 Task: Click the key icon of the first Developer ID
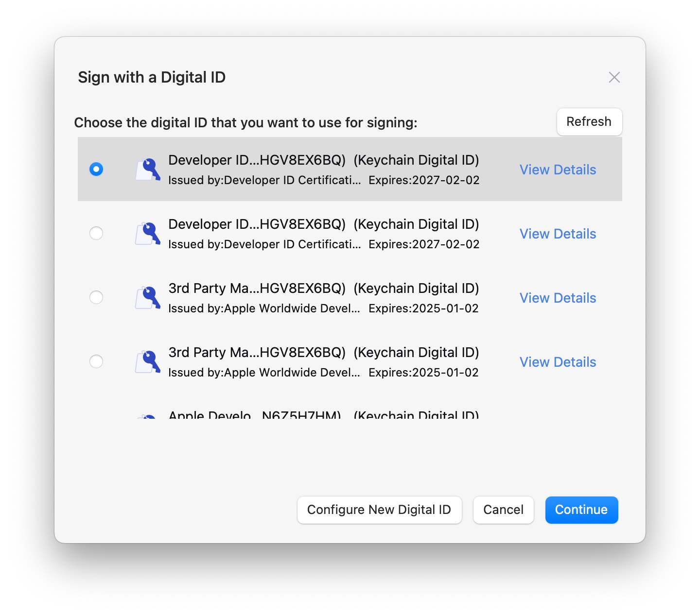pos(148,170)
